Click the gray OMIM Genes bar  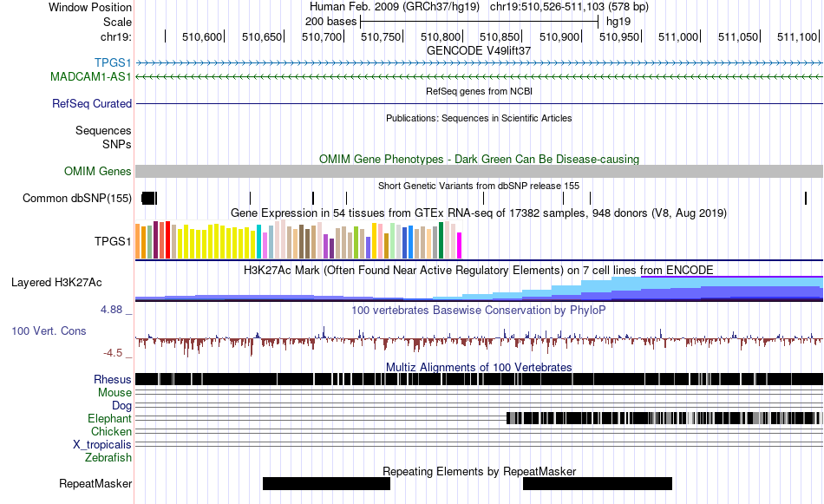[479, 172]
